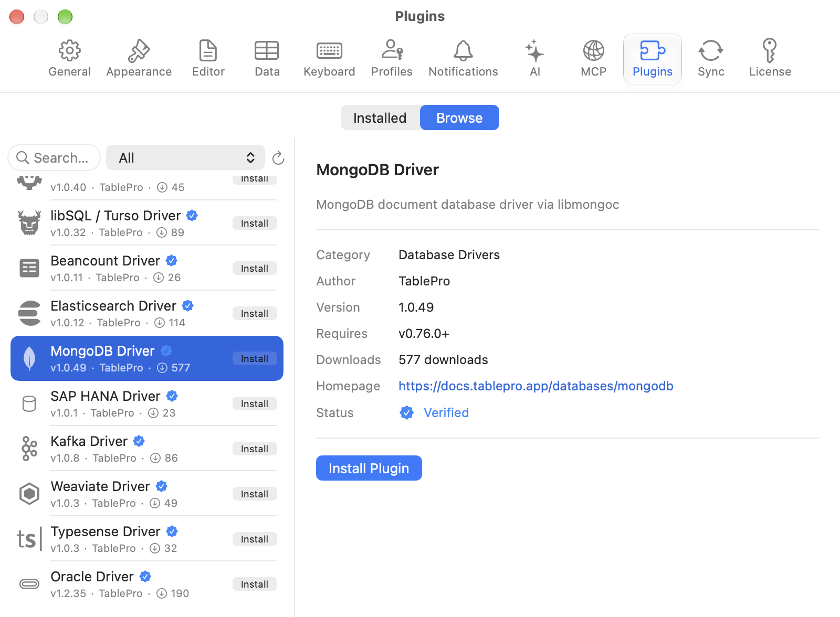This screenshot has height=617, width=840.
Task: Select the Beancount Driver row
Action: [x=147, y=268]
